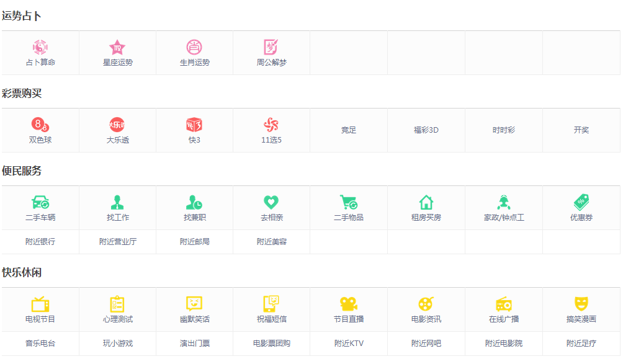Click the 租房买房 house icon

(426, 202)
